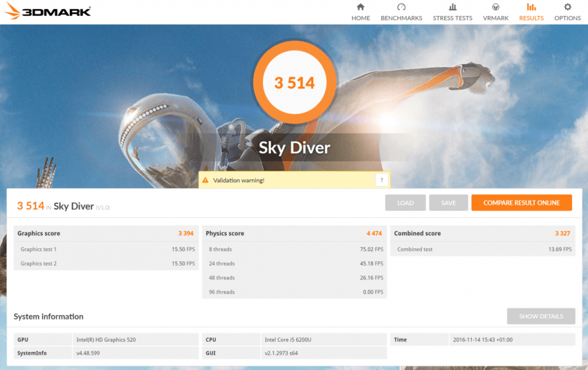Select the Combined test row
The width and height of the screenshot is (588, 370).
483,249
